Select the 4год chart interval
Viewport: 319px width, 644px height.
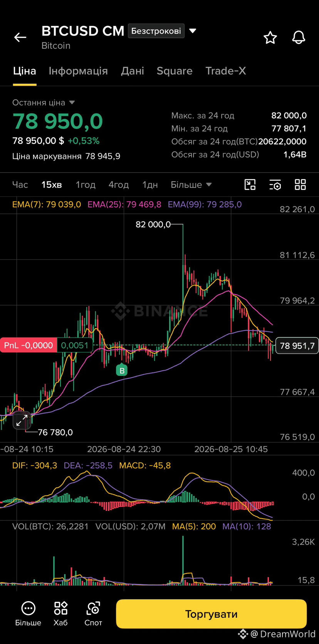[119, 185]
